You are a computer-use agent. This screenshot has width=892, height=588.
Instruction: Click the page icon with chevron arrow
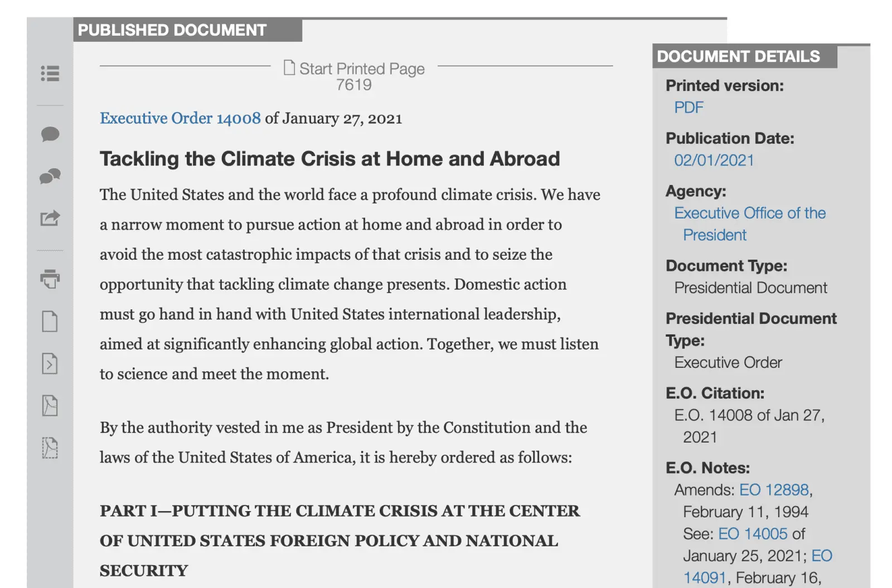50,363
